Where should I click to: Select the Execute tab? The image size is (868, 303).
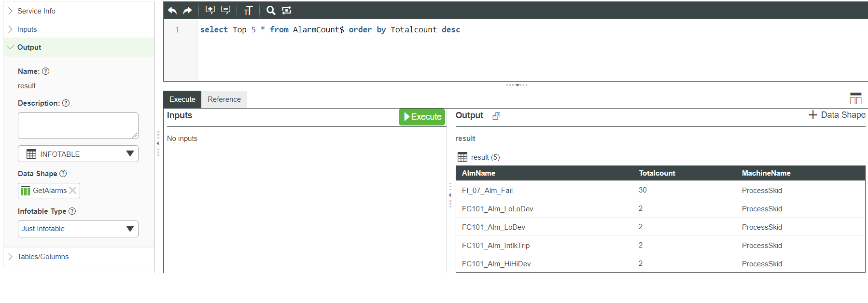tap(182, 99)
